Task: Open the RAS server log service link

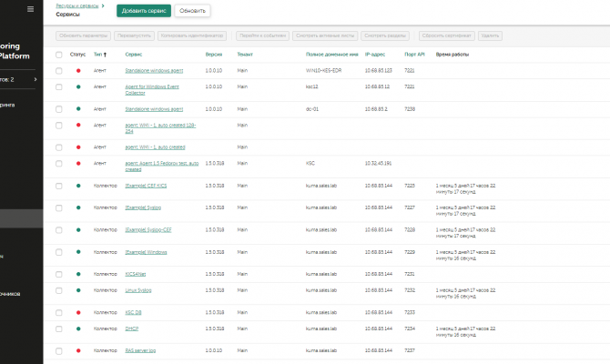Action: pos(140,350)
